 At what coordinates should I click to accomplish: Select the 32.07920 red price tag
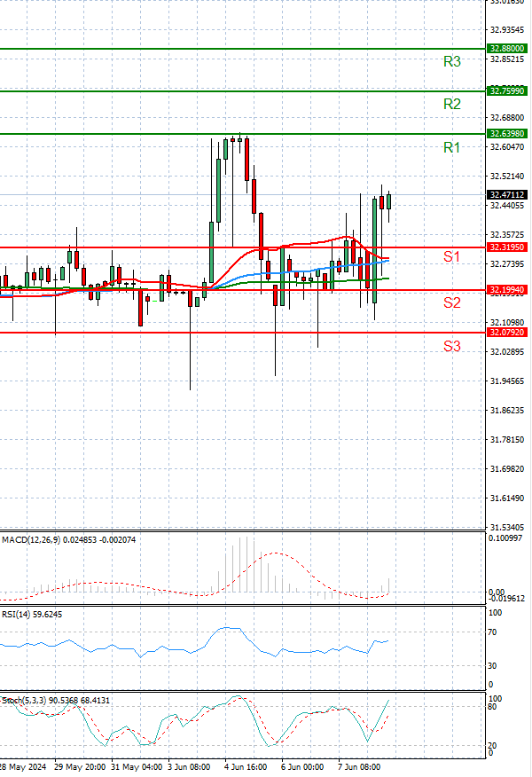507,333
